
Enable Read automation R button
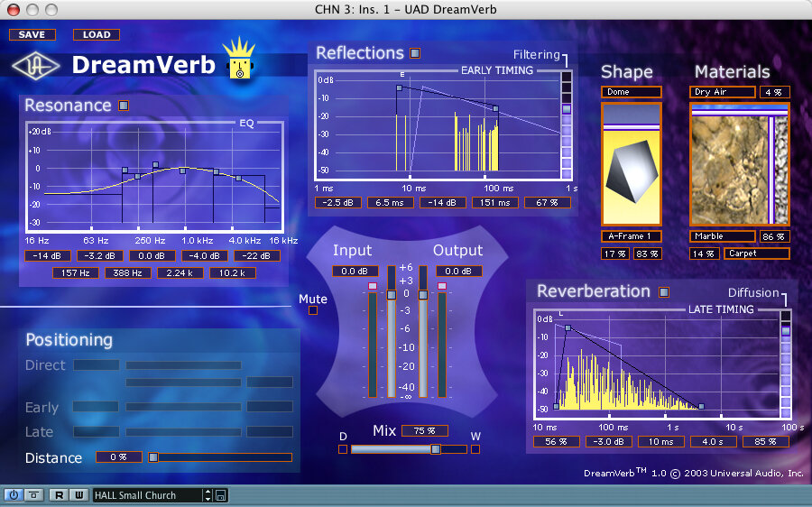[x=59, y=494]
